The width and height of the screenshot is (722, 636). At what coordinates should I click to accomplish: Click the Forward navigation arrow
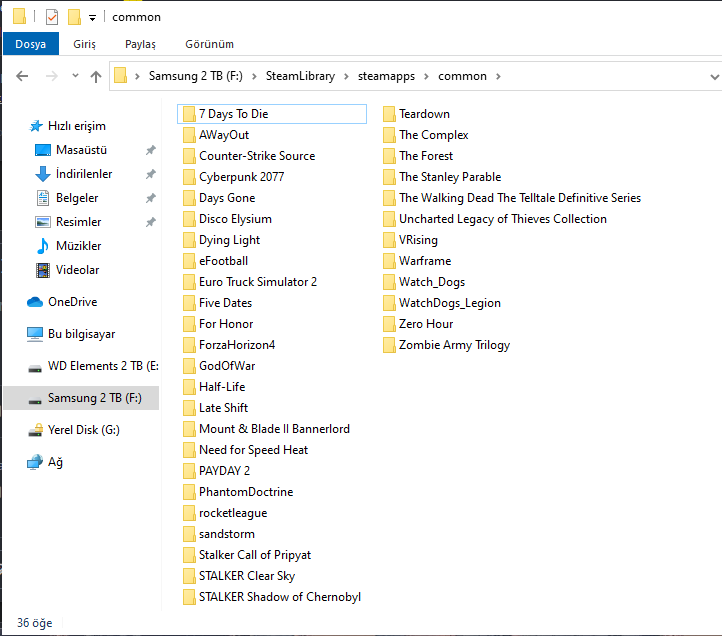click(x=52, y=76)
